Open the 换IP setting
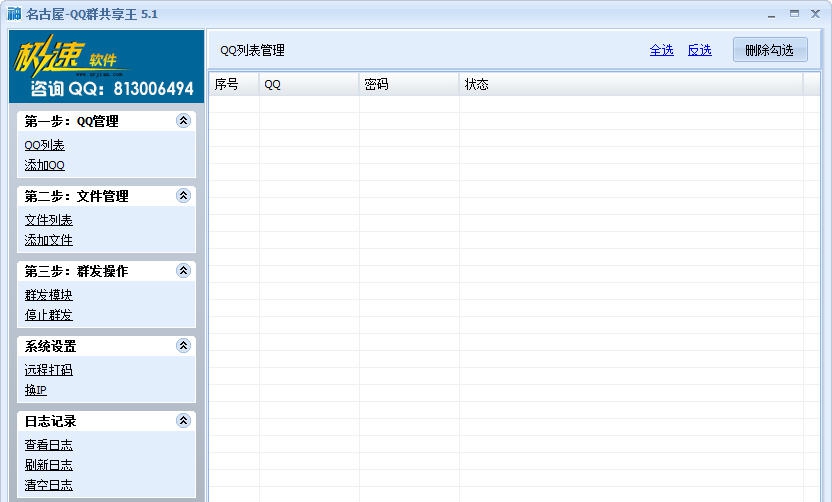The image size is (832, 502). 36,390
